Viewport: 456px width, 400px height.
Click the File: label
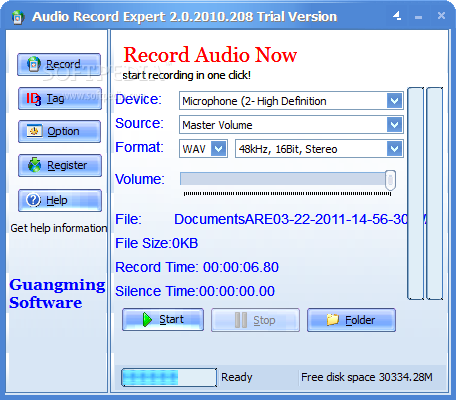[x=129, y=219]
